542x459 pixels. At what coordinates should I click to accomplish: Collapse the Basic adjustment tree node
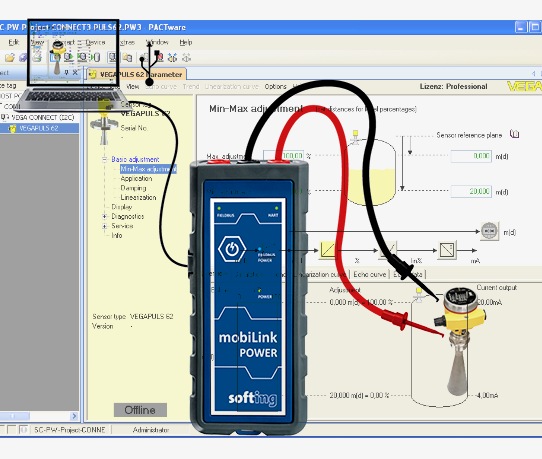104,159
